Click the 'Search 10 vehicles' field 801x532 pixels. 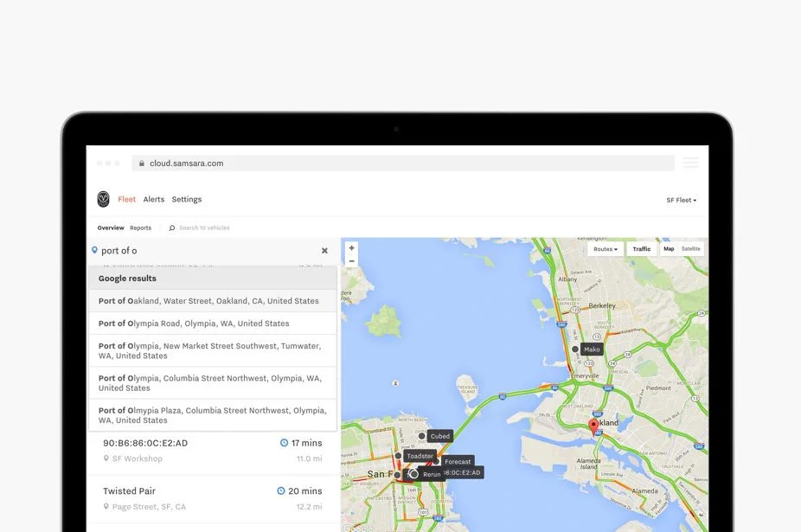pos(204,228)
